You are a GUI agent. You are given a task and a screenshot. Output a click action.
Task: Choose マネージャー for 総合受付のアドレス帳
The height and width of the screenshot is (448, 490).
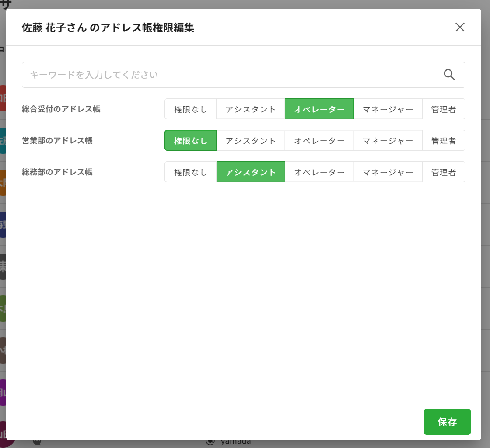click(x=388, y=109)
